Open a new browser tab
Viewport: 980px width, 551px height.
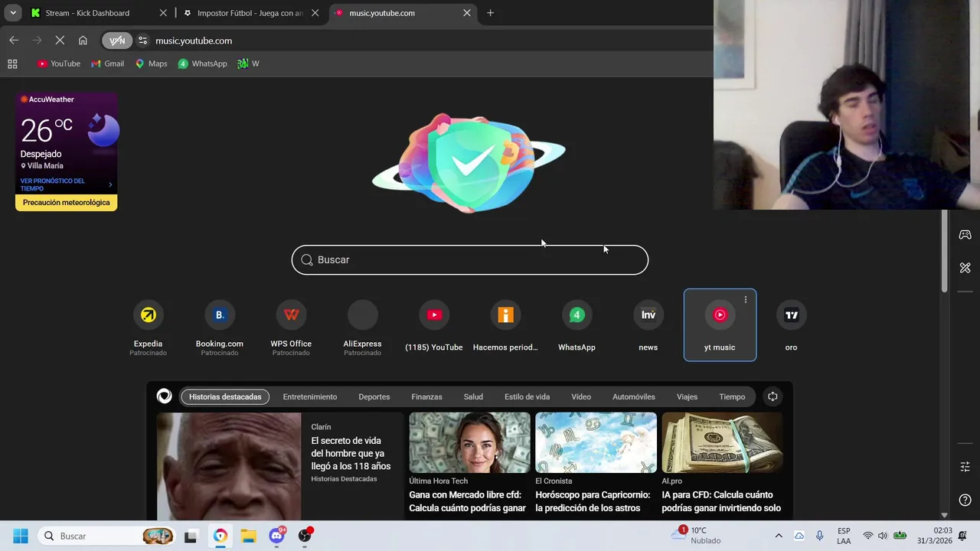491,13
